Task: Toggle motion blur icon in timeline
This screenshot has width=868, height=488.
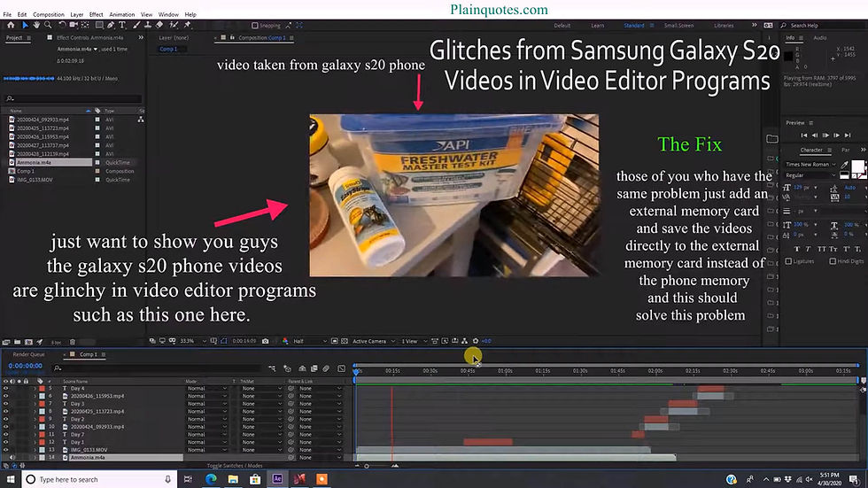Action: (326, 368)
